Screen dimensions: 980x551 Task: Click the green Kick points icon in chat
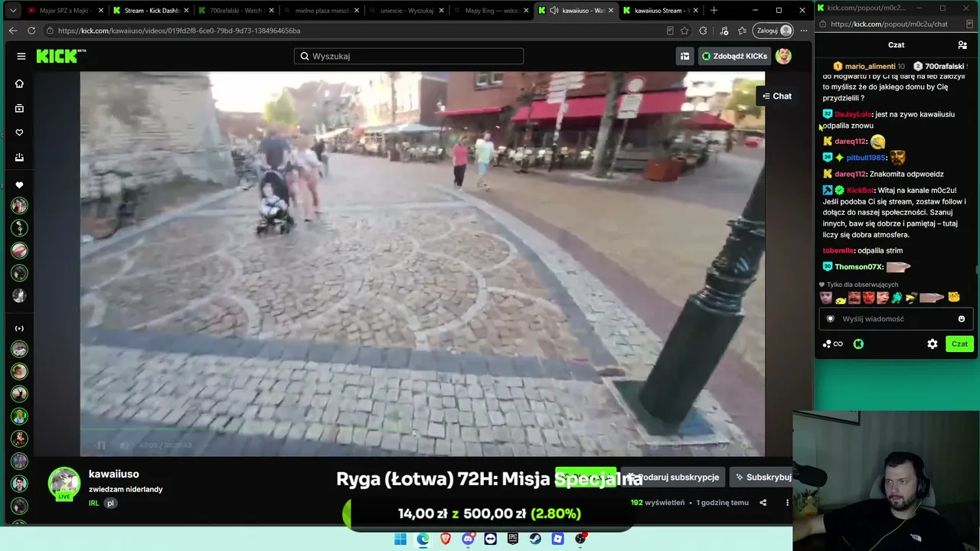point(858,344)
